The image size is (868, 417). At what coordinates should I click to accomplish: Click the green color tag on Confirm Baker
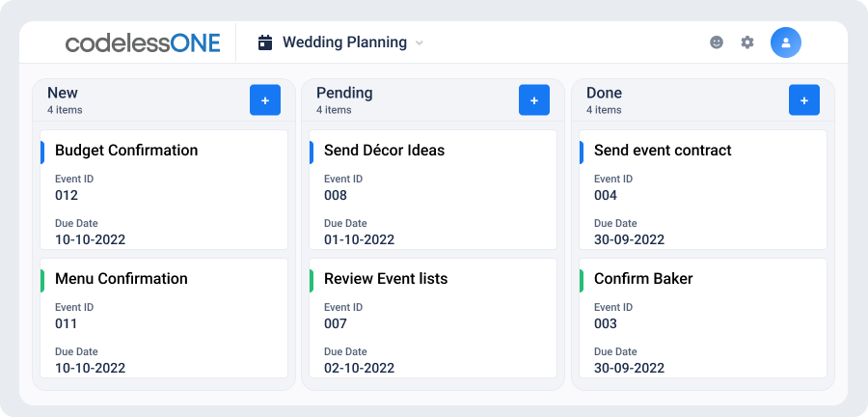click(582, 281)
